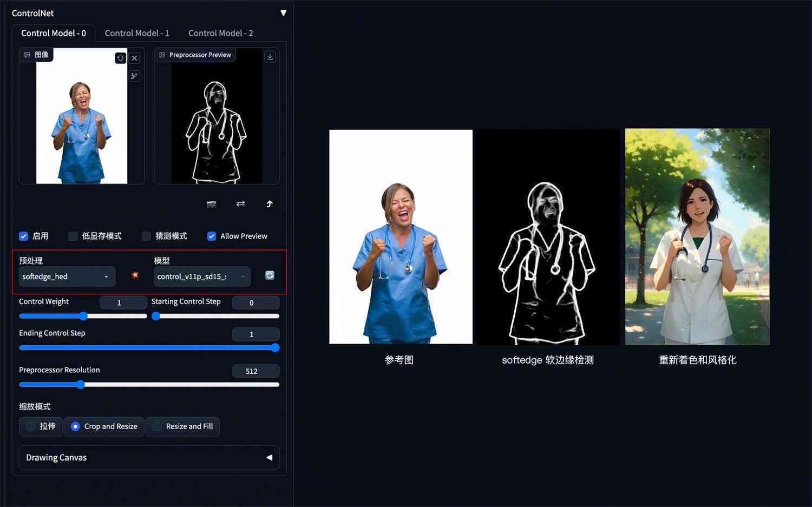Remove the input image with the X icon
This screenshot has width=812, height=507.
tap(135, 58)
